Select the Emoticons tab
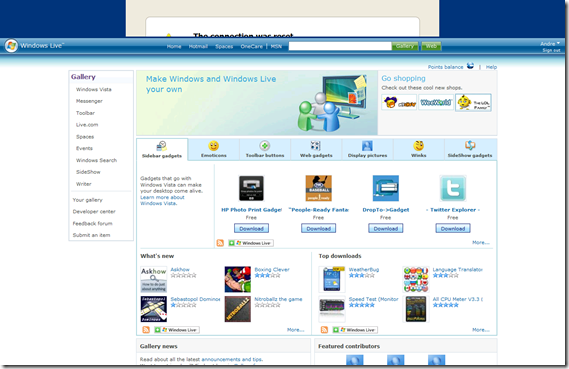Screen dimensions: 569x369 click(x=214, y=149)
